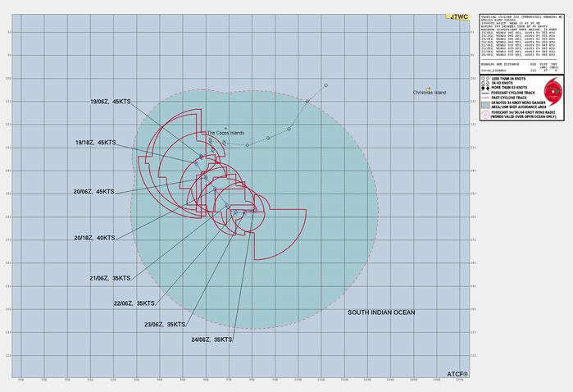
Task: Click the tropical cyclone warning header text
Action: click(521, 17)
